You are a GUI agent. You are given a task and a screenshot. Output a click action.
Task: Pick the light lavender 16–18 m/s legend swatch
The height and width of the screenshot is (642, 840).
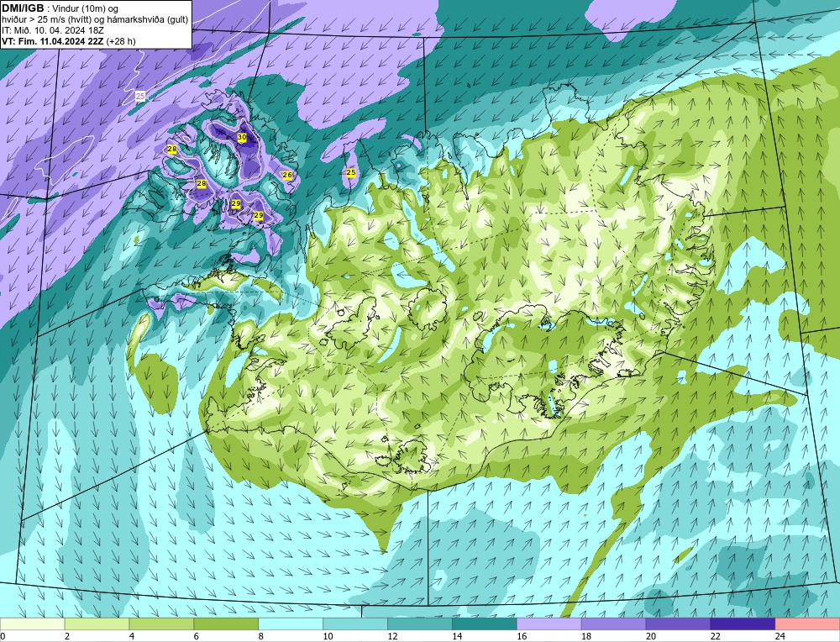pos(549,624)
